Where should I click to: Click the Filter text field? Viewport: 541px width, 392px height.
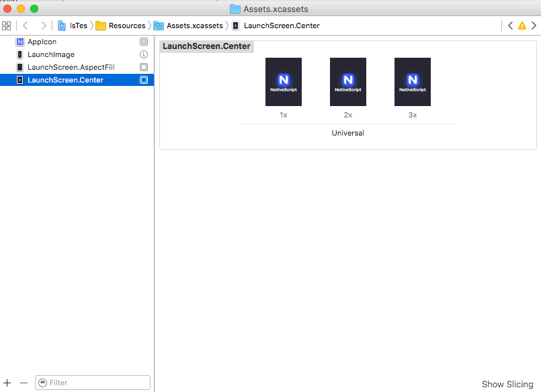[x=93, y=383]
